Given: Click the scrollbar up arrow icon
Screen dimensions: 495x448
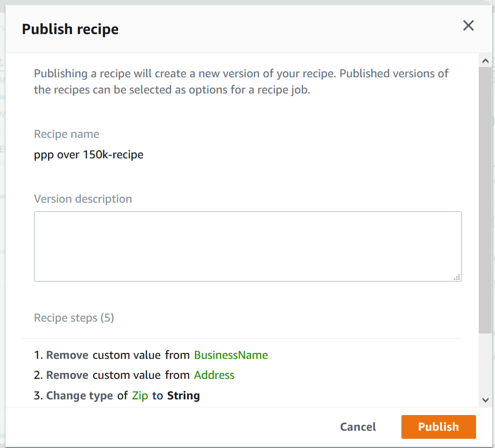Looking at the screenshot, I should [x=486, y=61].
